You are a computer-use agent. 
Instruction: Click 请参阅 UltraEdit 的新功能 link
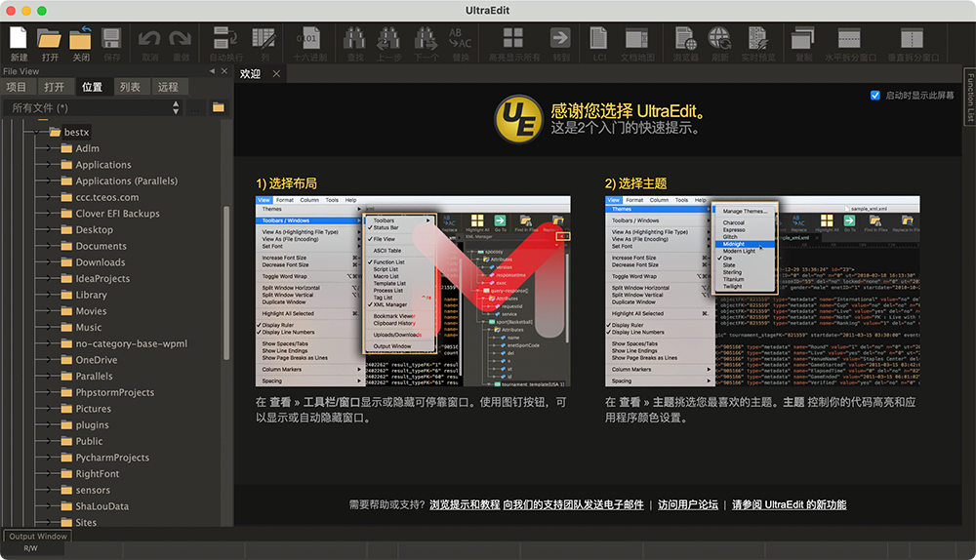[x=790, y=504]
